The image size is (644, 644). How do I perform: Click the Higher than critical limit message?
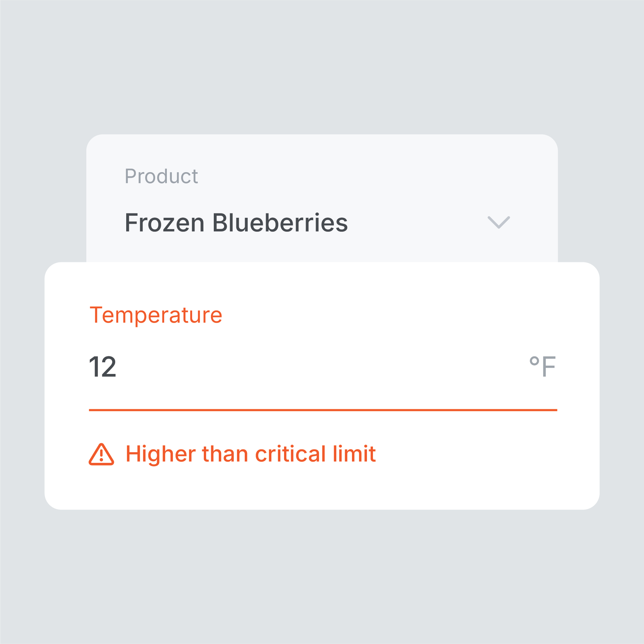click(x=251, y=454)
